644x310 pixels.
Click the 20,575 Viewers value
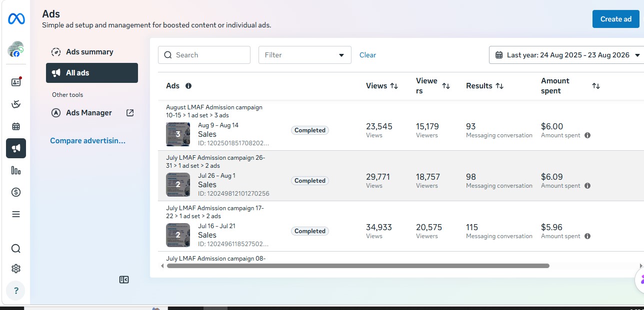(429, 227)
